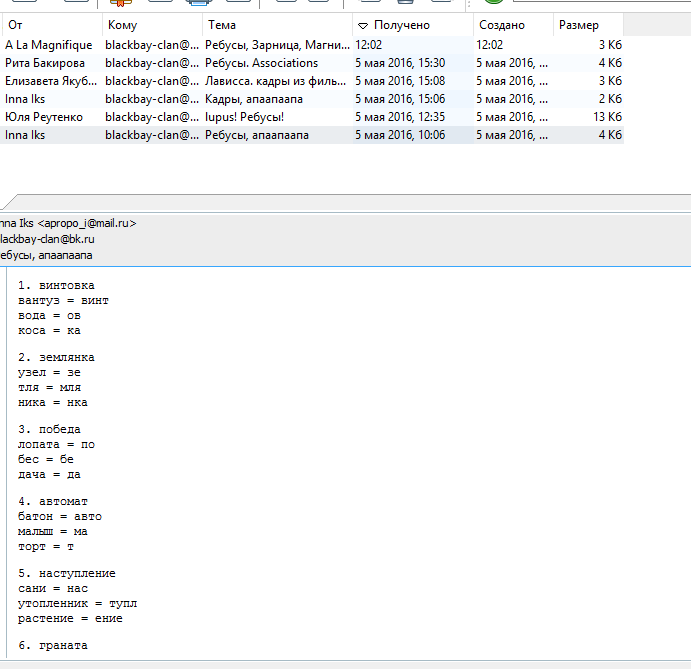Open Елизавета Якуб's message about Лависса
The width and height of the screenshot is (691, 669).
click(276, 81)
